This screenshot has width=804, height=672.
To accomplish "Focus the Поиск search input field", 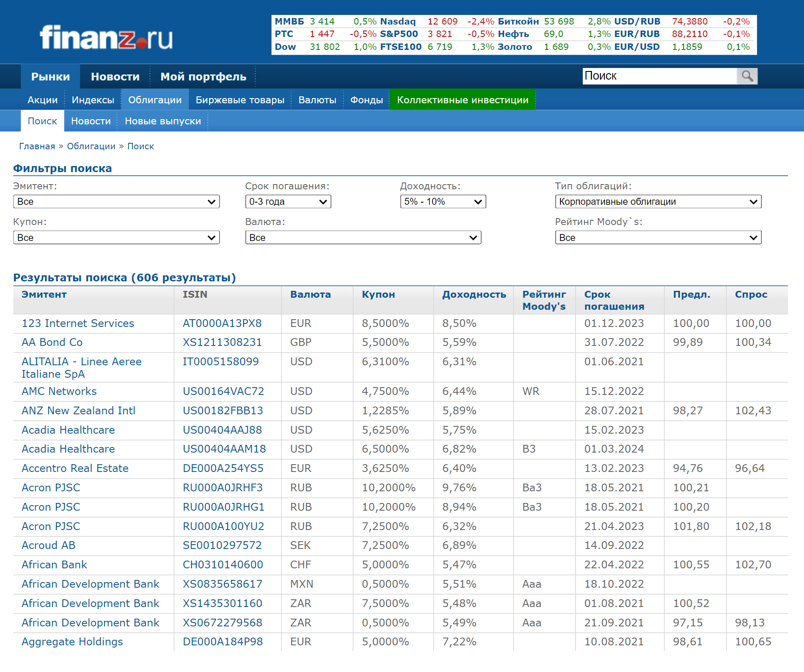I will 660,76.
